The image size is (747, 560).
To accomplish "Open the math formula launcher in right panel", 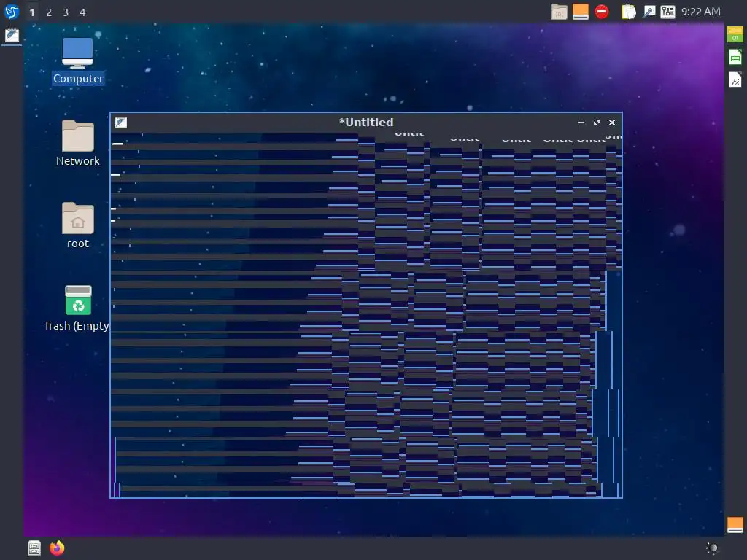I will 735,79.
